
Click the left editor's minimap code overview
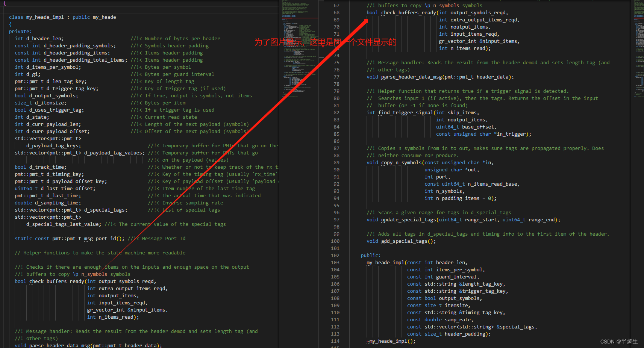[300, 49]
